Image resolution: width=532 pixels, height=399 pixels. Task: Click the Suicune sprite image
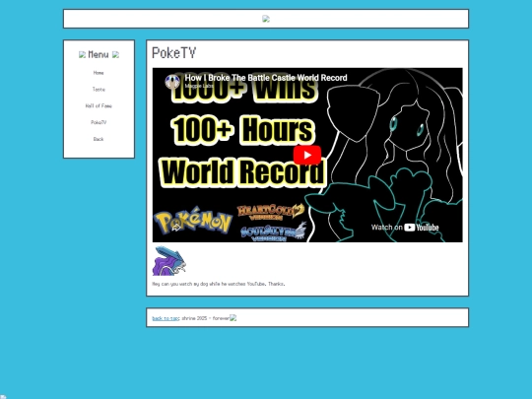point(169,260)
